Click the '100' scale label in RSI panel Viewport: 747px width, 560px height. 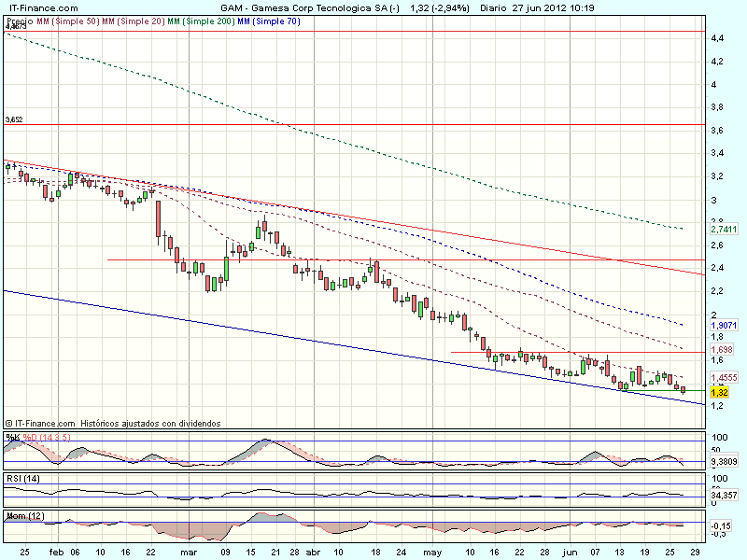(719, 479)
